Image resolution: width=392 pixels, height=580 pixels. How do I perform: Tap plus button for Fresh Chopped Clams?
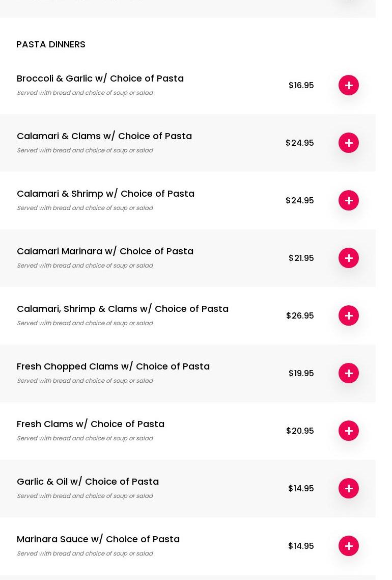click(349, 373)
